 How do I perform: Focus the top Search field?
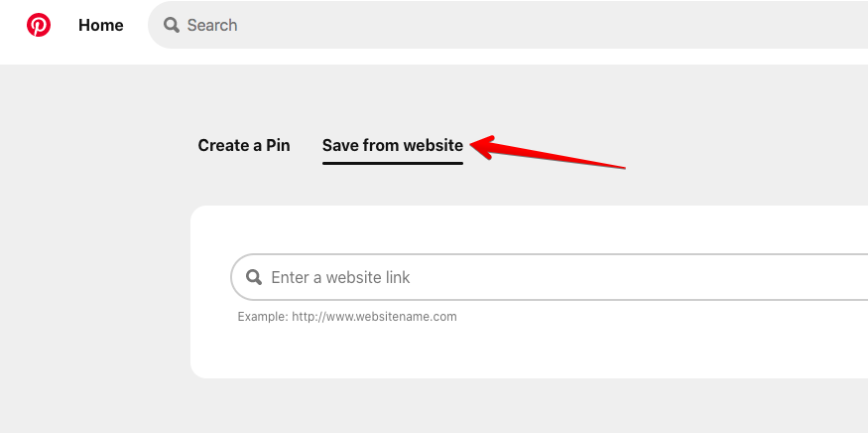click(x=508, y=25)
